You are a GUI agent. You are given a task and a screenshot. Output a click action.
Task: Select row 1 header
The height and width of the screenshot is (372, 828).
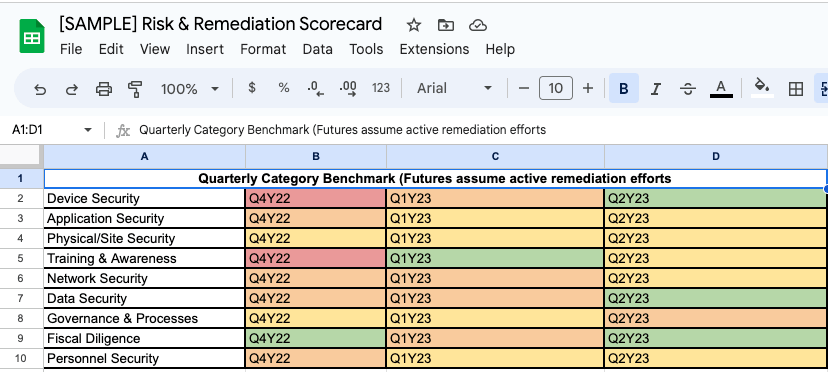(21, 178)
